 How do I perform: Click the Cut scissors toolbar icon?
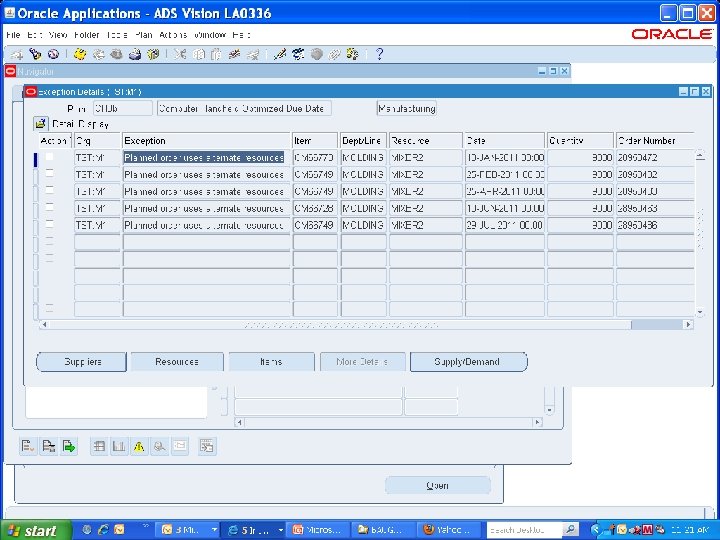coord(180,55)
